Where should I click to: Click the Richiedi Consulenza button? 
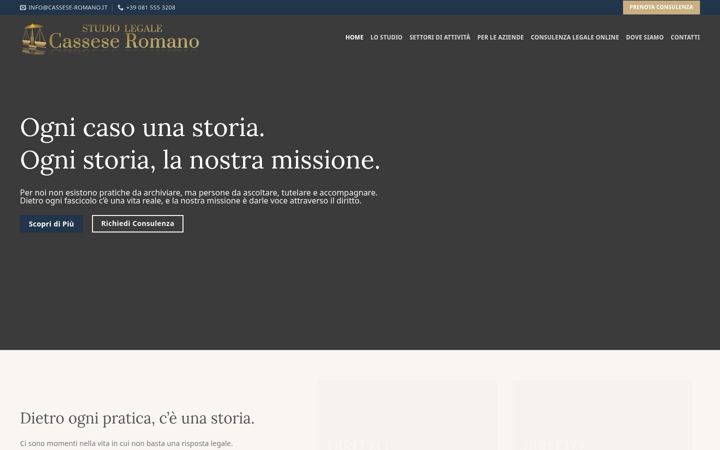coord(138,224)
